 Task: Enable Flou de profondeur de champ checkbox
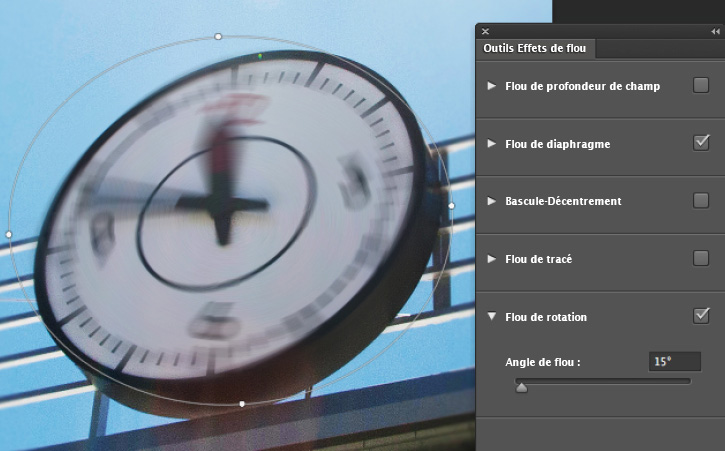701,85
